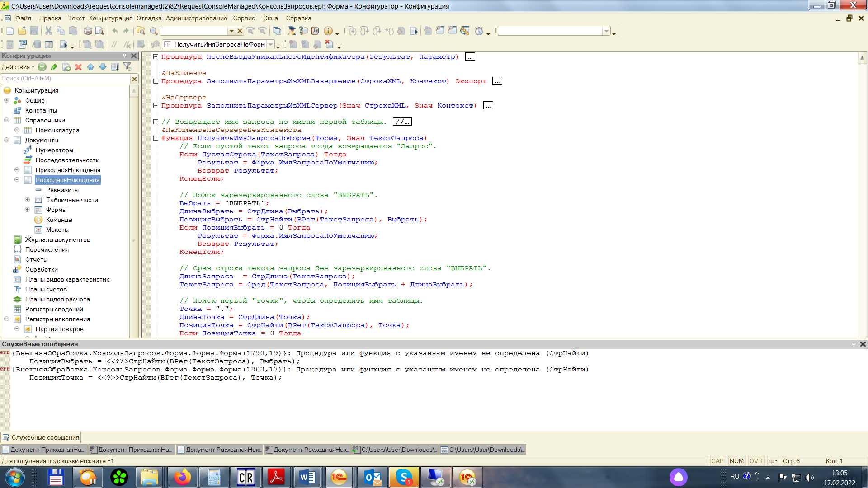
Task: Move the object up with the blue arrow
Action: click(x=90, y=67)
